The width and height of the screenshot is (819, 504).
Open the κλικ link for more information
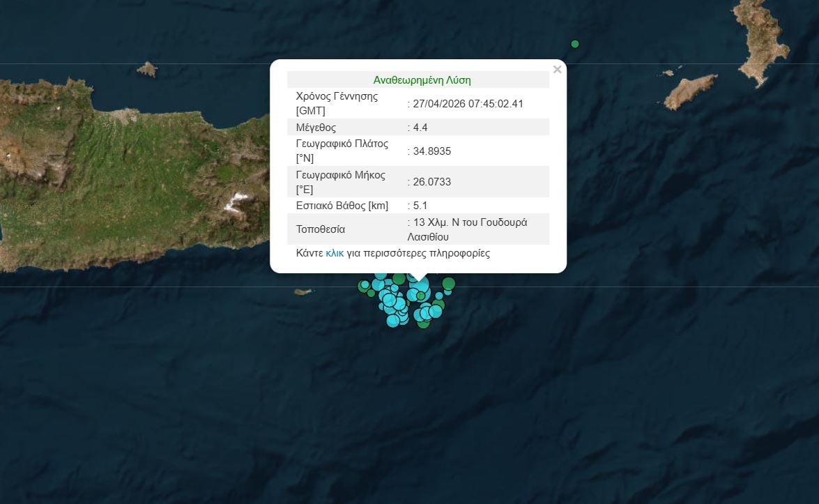point(335,253)
